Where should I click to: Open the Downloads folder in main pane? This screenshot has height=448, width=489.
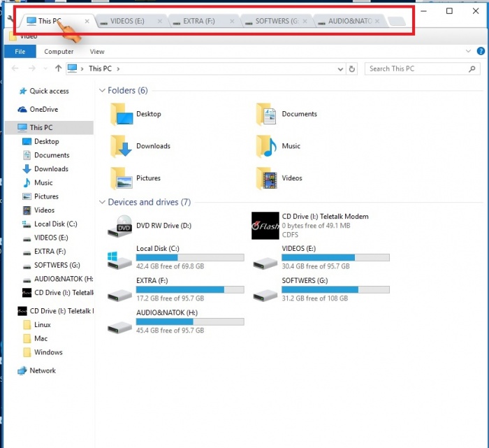coord(122,146)
